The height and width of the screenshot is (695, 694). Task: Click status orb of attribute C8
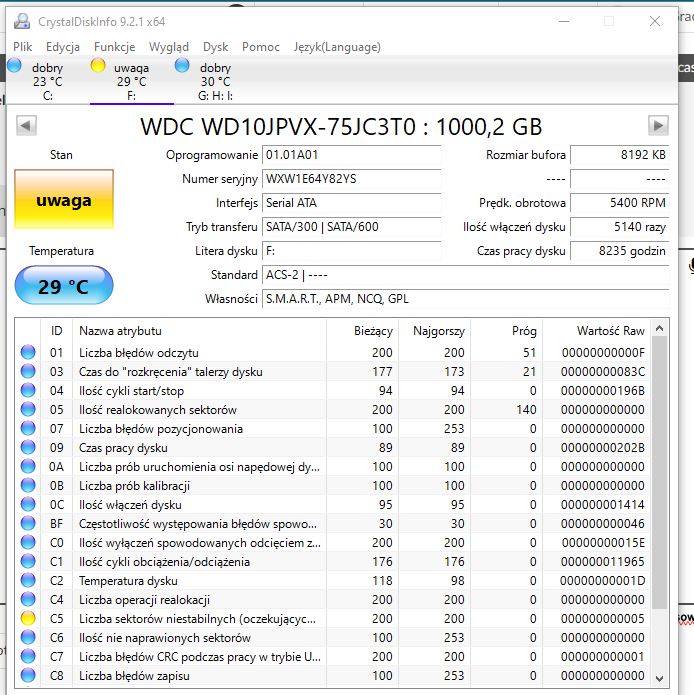click(28, 675)
